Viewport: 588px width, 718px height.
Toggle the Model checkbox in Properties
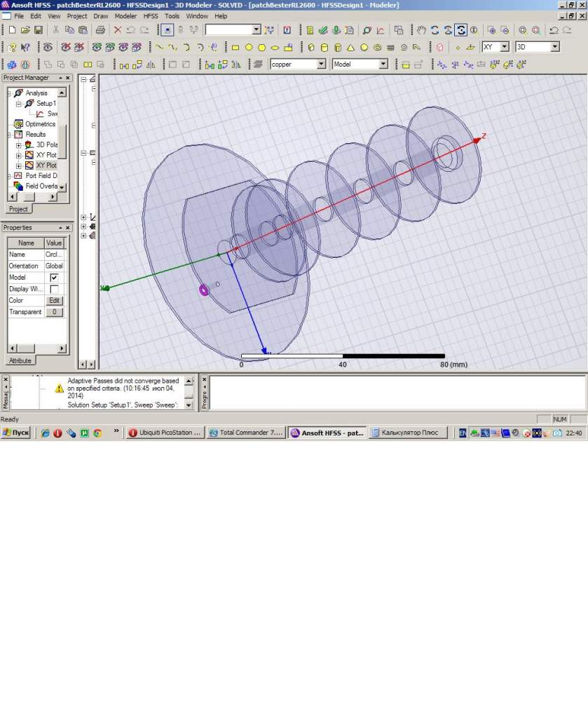tap(54, 278)
